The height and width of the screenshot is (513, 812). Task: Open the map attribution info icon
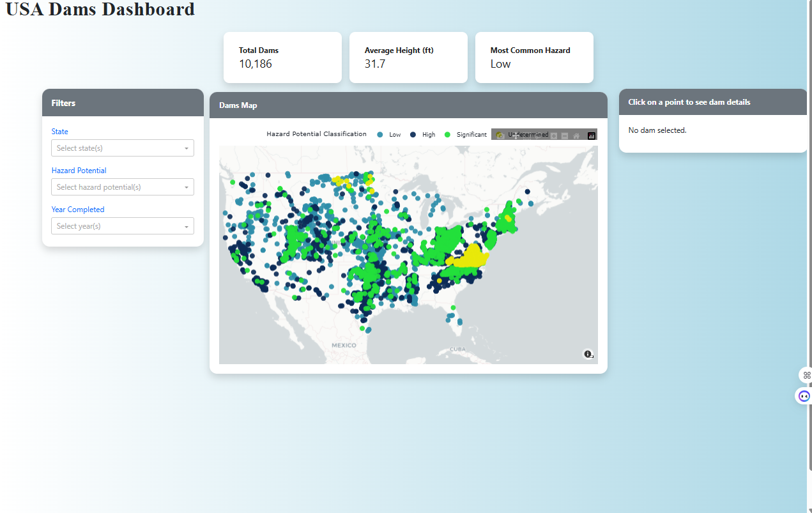pyautogui.click(x=588, y=354)
